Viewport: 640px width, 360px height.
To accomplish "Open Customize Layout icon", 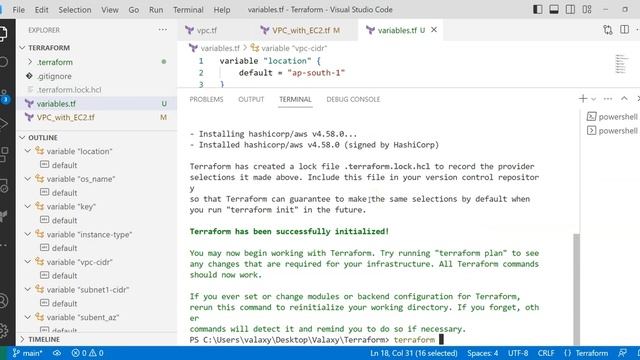I will pyautogui.click(x=587, y=9).
